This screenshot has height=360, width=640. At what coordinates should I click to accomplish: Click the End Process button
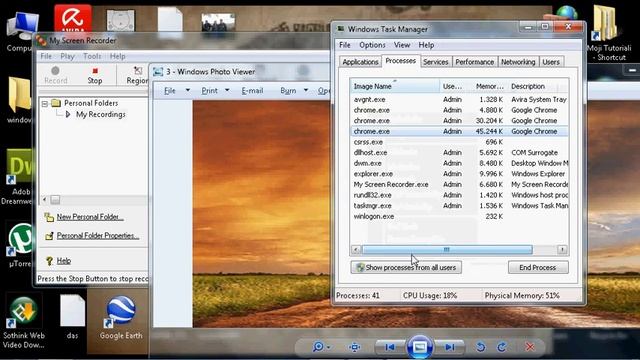[538, 267]
